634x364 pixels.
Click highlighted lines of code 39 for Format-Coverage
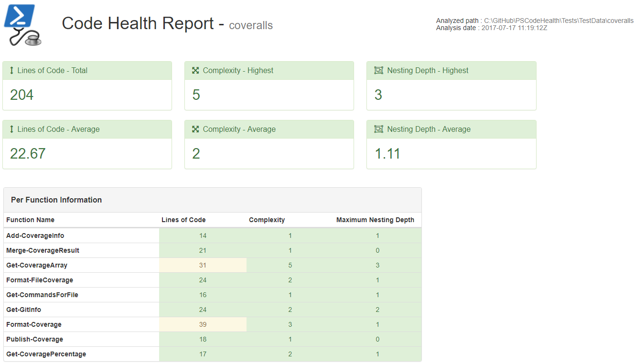click(203, 324)
